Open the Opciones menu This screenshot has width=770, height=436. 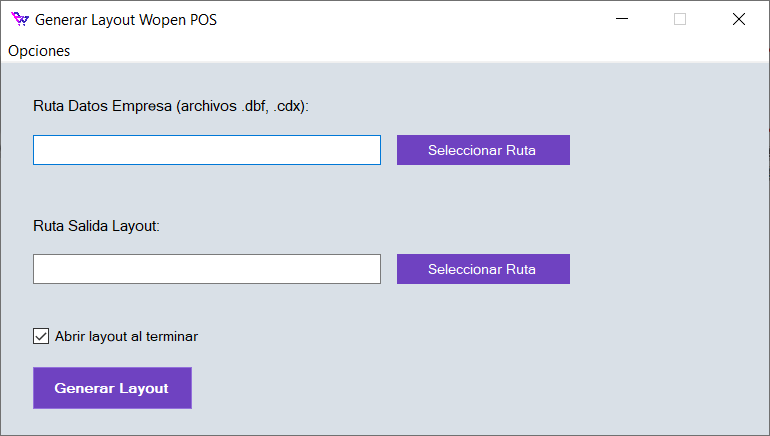click(39, 51)
